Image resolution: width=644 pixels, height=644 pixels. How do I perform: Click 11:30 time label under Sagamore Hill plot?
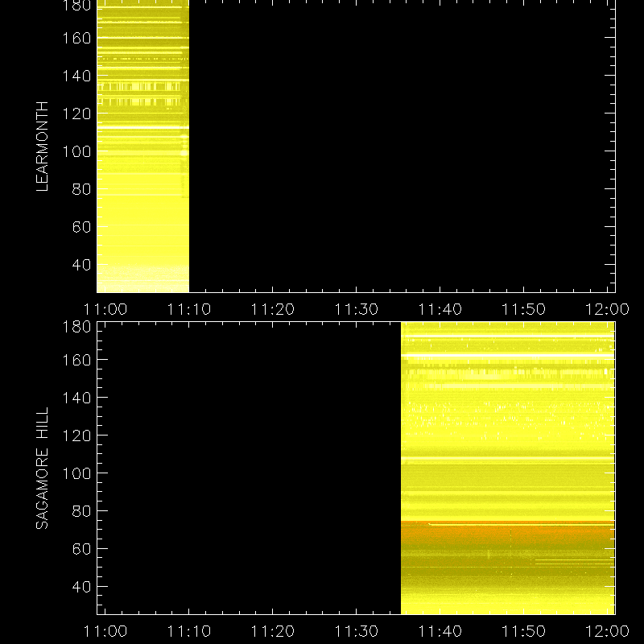click(356, 631)
